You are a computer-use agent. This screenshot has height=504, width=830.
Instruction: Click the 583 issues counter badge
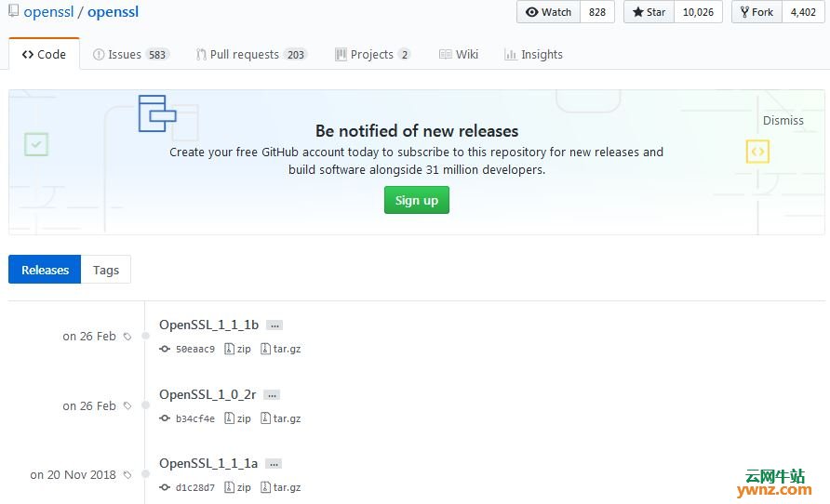click(157, 55)
